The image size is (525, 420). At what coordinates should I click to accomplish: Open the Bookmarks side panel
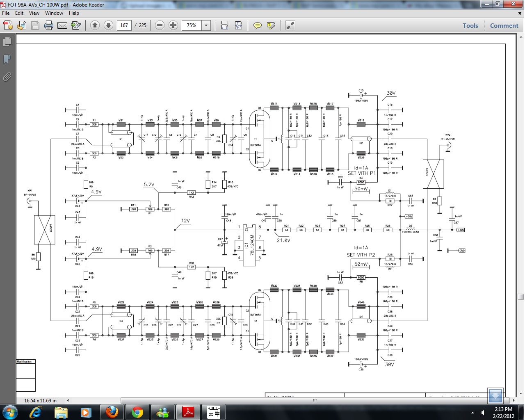coord(7,59)
